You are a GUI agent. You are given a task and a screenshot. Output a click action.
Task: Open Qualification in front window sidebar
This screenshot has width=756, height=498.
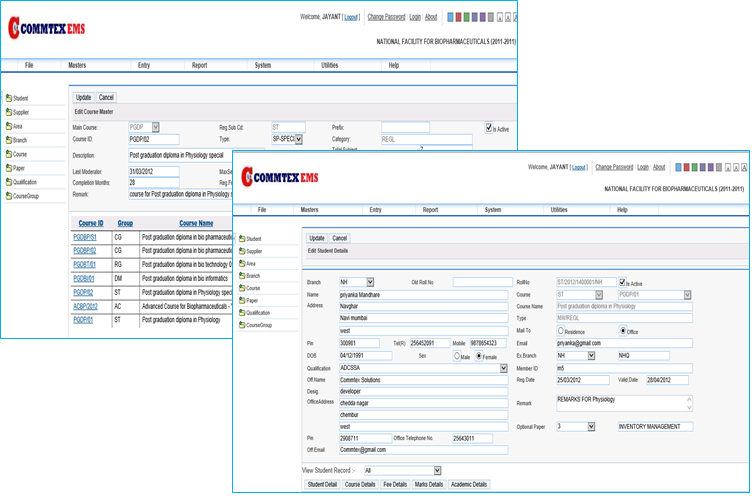(258, 312)
